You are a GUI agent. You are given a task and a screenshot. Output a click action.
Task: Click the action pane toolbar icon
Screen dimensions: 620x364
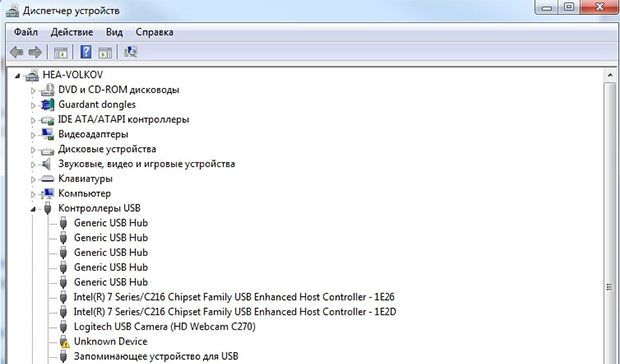pyautogui.click(x=105, y=52)
